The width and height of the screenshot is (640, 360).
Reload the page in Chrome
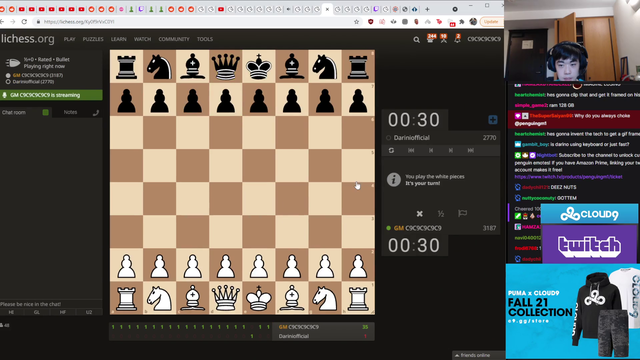(24, 22)
